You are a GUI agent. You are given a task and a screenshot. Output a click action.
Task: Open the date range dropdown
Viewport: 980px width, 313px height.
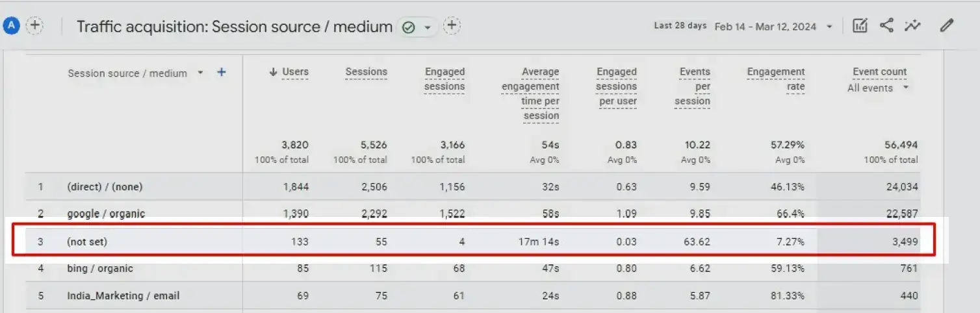tap(773, 27)
